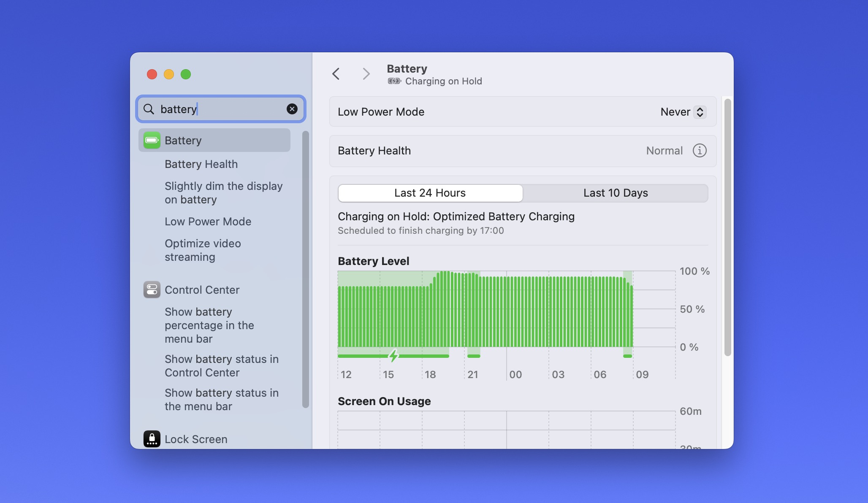Open Optimize video streaming search result
The height and width of the screenshot is (503, 868).
tap(203, 250)
